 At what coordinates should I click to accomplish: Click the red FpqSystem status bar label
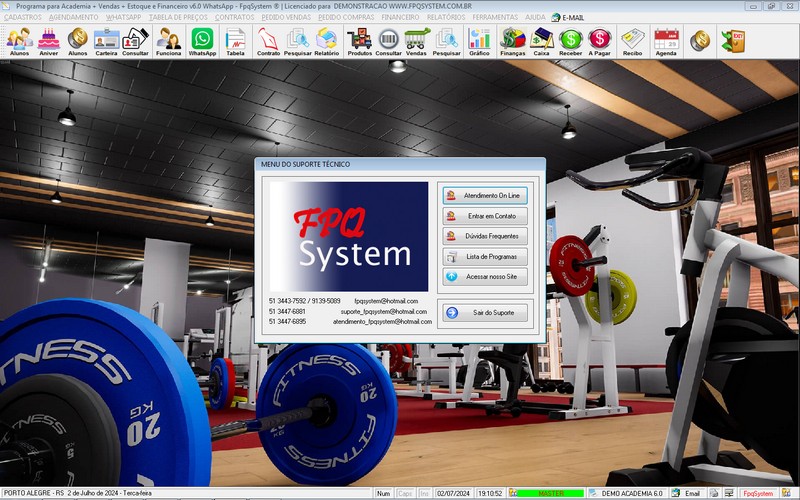758,493
